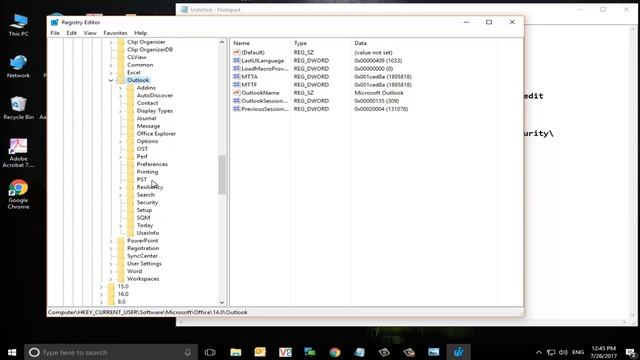Click the tree pane scroll down arrow
The height and width of the screenshot is (360, 640).
(x=222, y=302)
